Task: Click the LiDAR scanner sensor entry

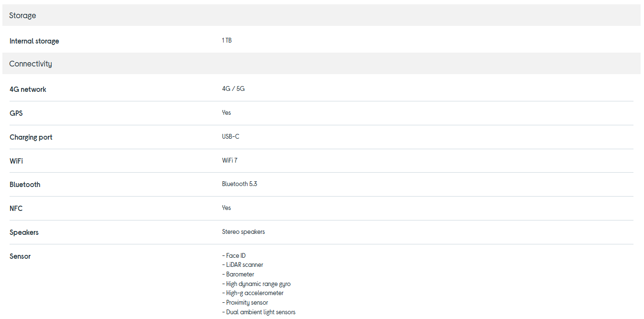Action: point(244,265)
